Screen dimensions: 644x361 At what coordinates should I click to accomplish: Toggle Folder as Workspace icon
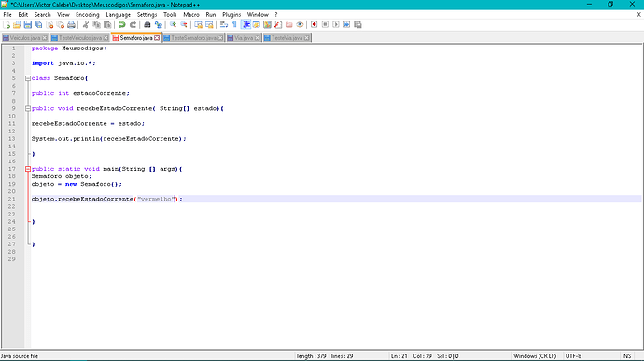click(x=288, y=24)
